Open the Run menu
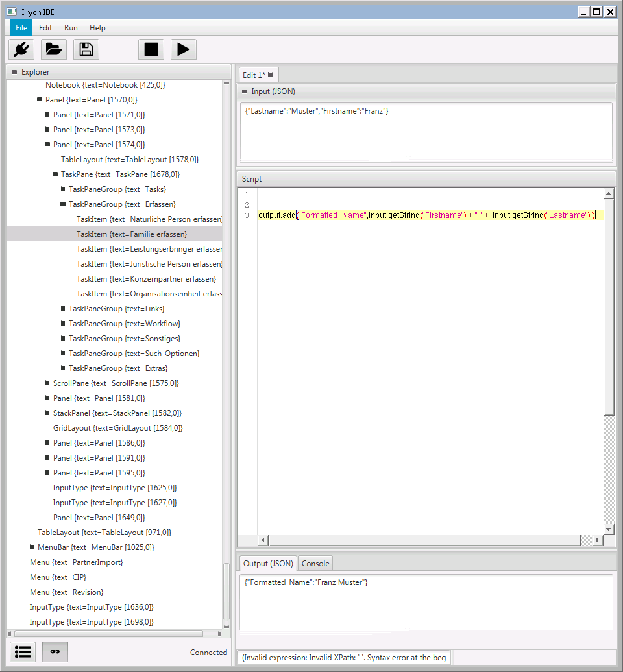The height and width of the screenshot is (672, 623). click(71, 28)
